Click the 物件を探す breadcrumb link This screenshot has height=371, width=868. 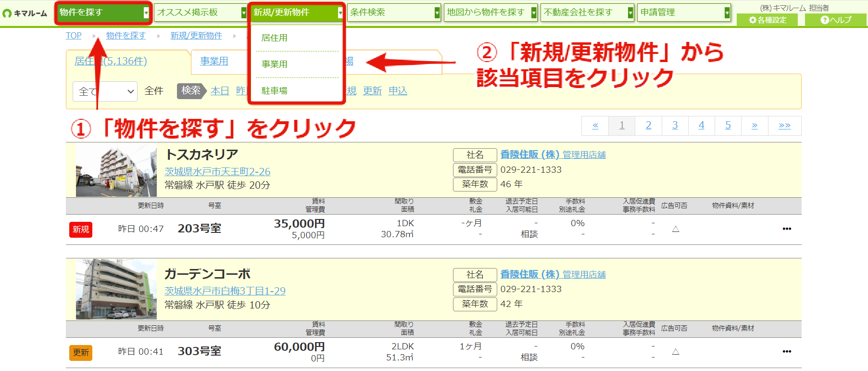tap(126, 36)
